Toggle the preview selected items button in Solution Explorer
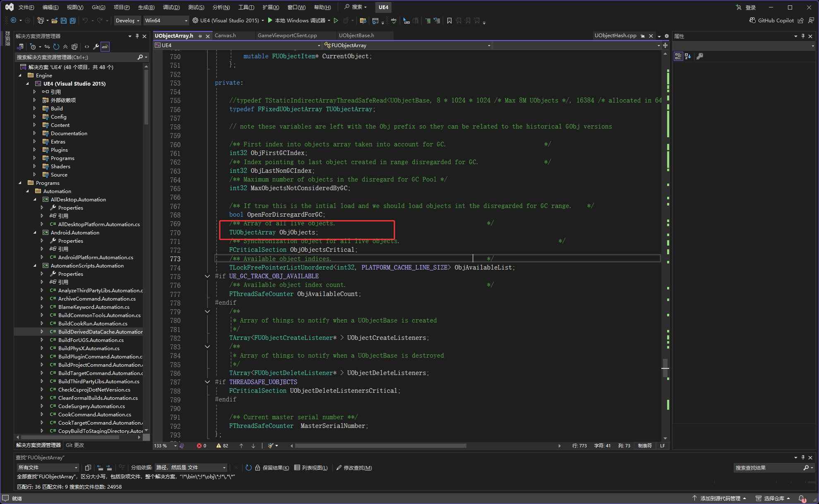The width and height of the screenshot is (819, 504). (105, 47)
